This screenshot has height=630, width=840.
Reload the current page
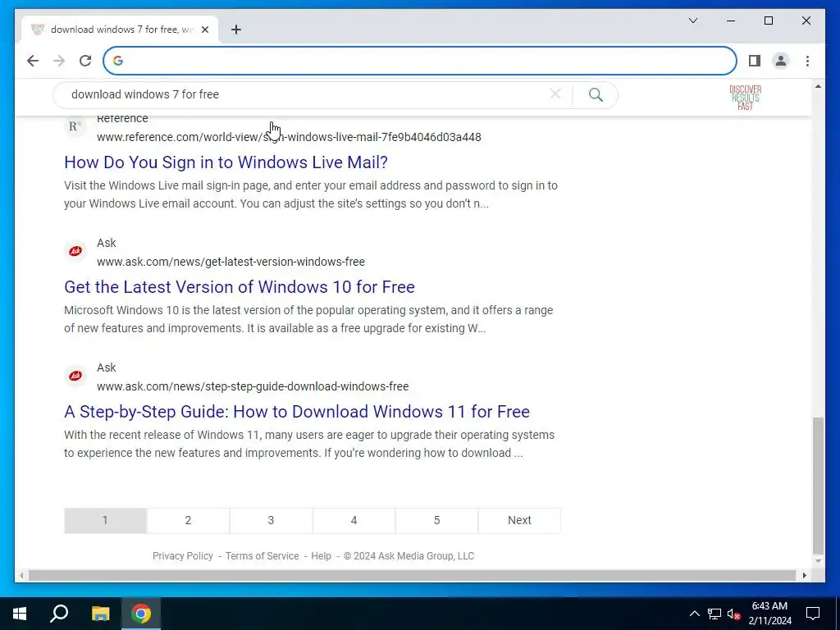tap(85, 61)
